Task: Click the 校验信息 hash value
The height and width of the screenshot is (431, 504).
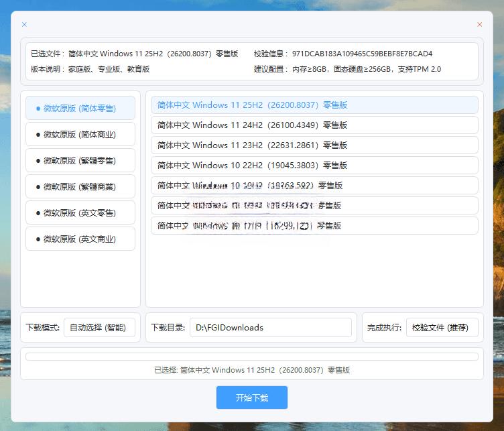Action: coord(362,54)
